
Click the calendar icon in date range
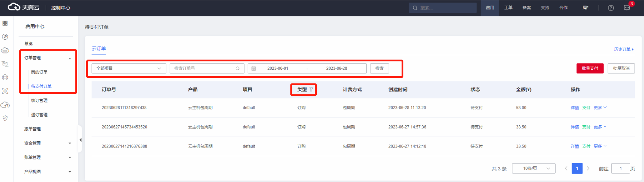pos(254,68)
